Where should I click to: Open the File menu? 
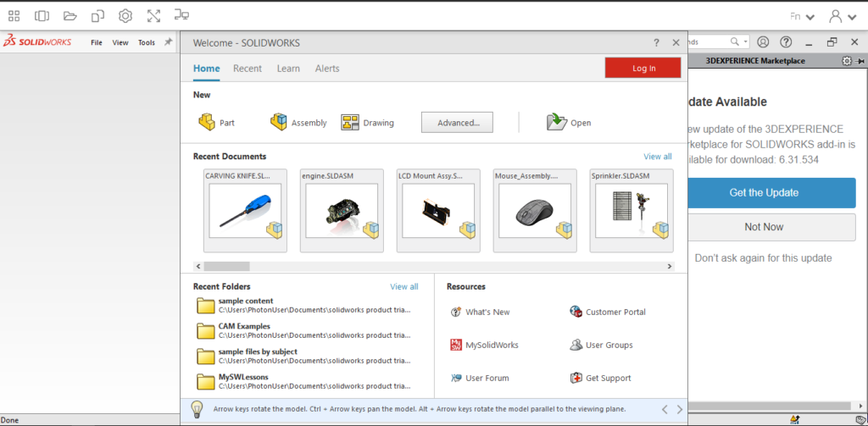[97, 42]
